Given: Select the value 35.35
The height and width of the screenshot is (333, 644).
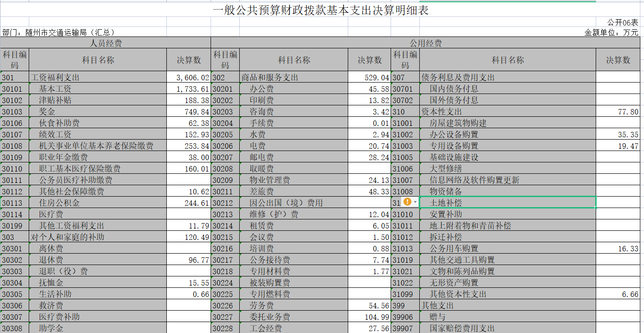Looking at the screenshot, I should (618, 135).
